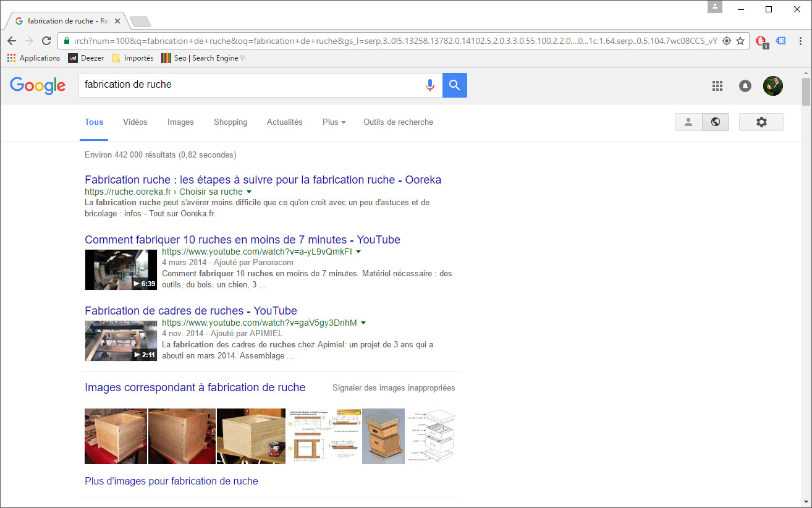Open the second wooden hive box image
This screenshot has width=812, height=508.
[182, 436]
